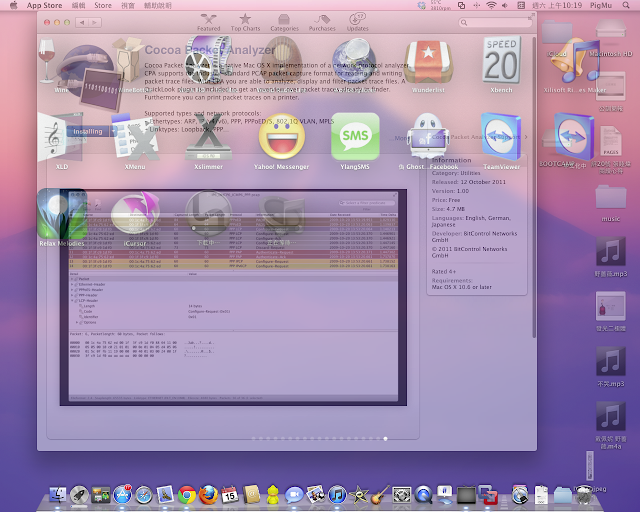Open Launchpad rocket in the Dock
Screen dimensions: 640x512
coord(80,495)
